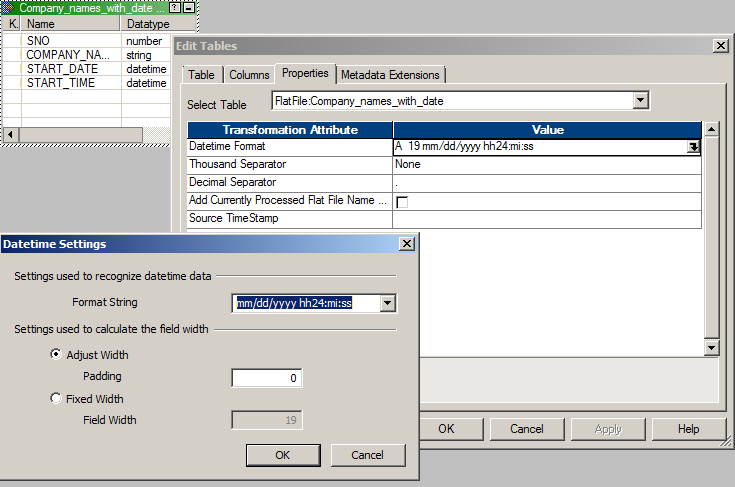
Task: Open the Select Table dropdown
Action: point(640,101)
